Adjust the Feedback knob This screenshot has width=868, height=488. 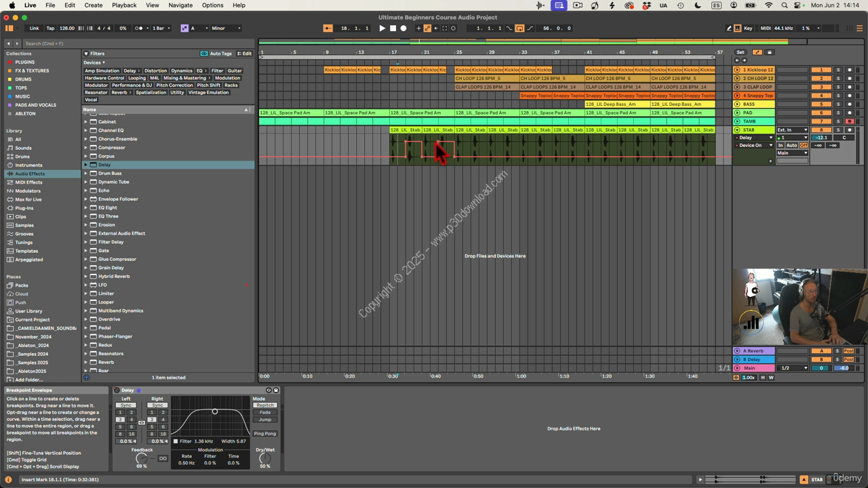pos(142,459)
